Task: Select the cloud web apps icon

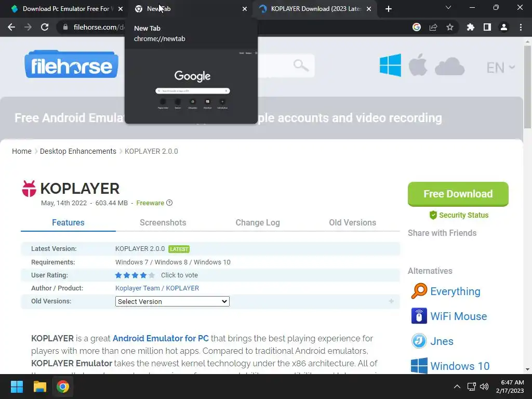Action: [449, 66]
